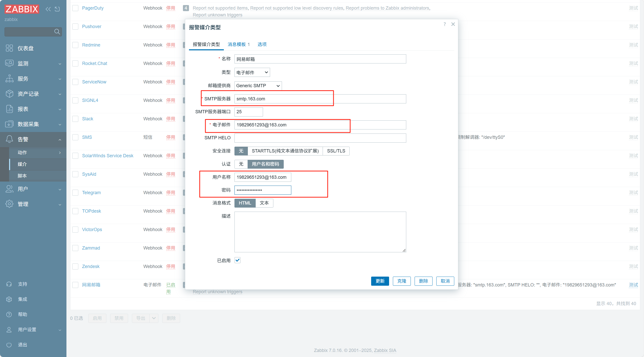Click the 资产记录 inventory icon
Viewport: 644px width, 357px height.
[x=9, y=94]
